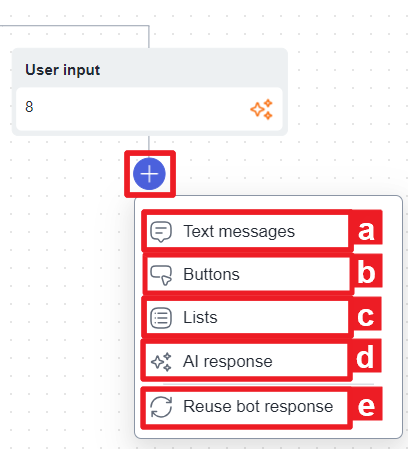Click the red label e marker
This screenshot has width=408, height=449.
[366, 406]
